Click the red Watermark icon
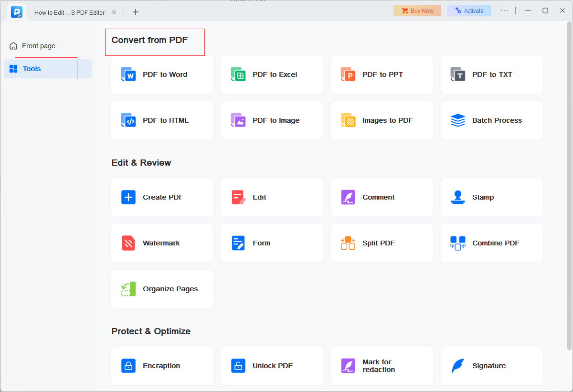Image resolution: width=573 pixels, height=392 pixels. pyautogui.click(x=128, y=243)
